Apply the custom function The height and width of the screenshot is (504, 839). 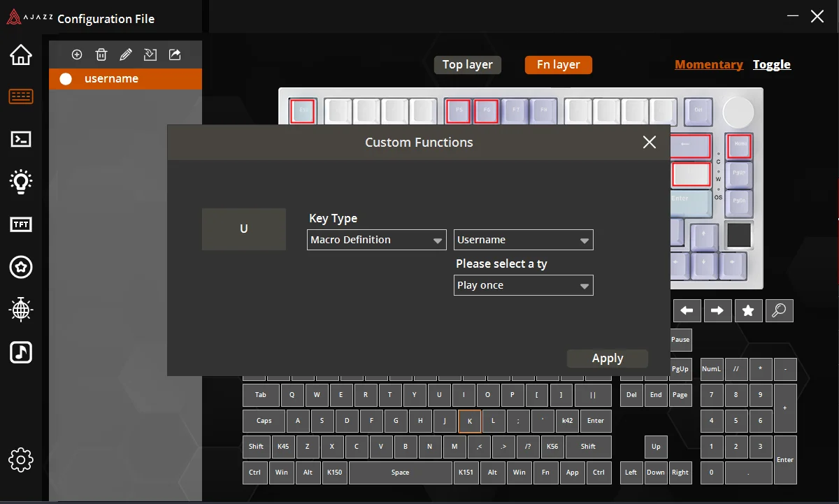(x=608, y=359)
